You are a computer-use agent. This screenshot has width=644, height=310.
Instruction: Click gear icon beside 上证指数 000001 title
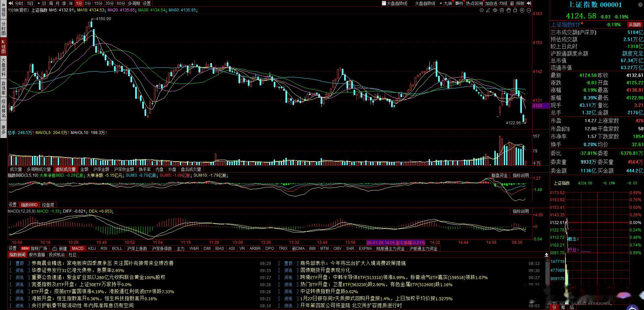click(640, 5)
